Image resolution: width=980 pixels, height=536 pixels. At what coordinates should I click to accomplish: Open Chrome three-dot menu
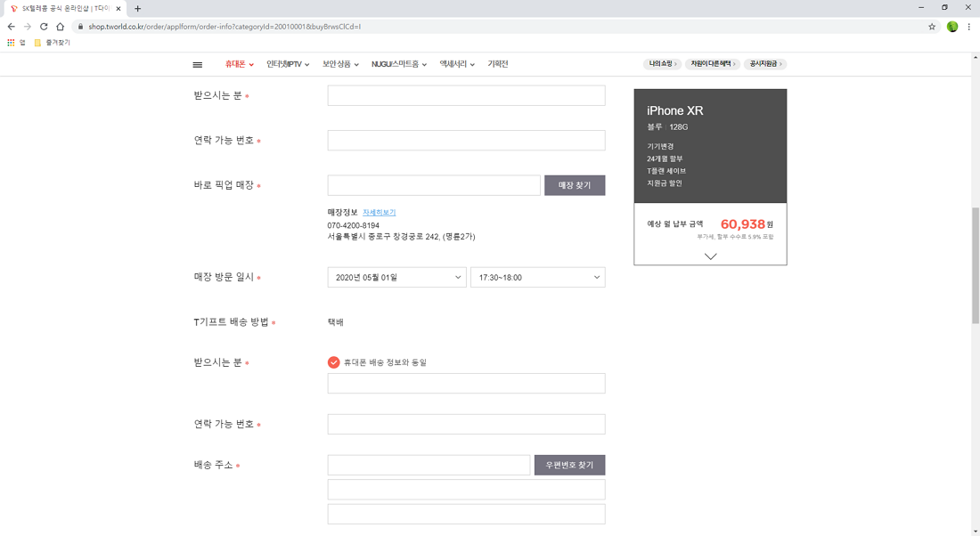click(968, 26)
